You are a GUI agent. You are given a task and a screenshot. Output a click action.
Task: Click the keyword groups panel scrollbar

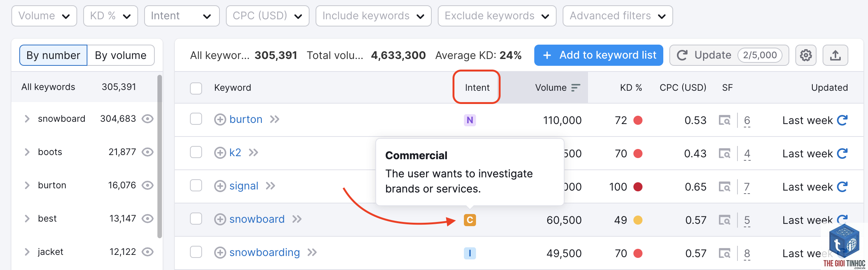tap(160, 157)
